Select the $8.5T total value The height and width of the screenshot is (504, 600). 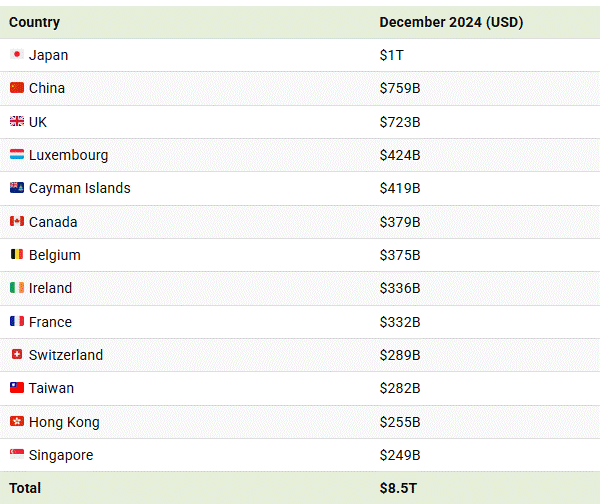pyautogui.click(x=396, y=488)
